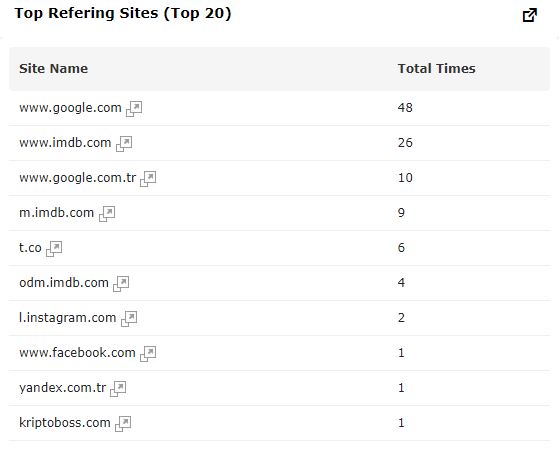The image size is (559, 451).
Task: Click the total count 48 for google.com
Action: [x=405, y=108]
